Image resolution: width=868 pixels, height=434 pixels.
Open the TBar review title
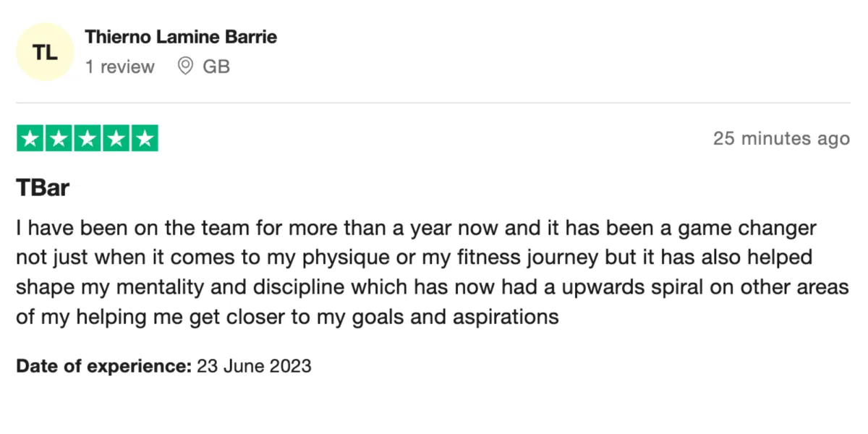[43, 187]
